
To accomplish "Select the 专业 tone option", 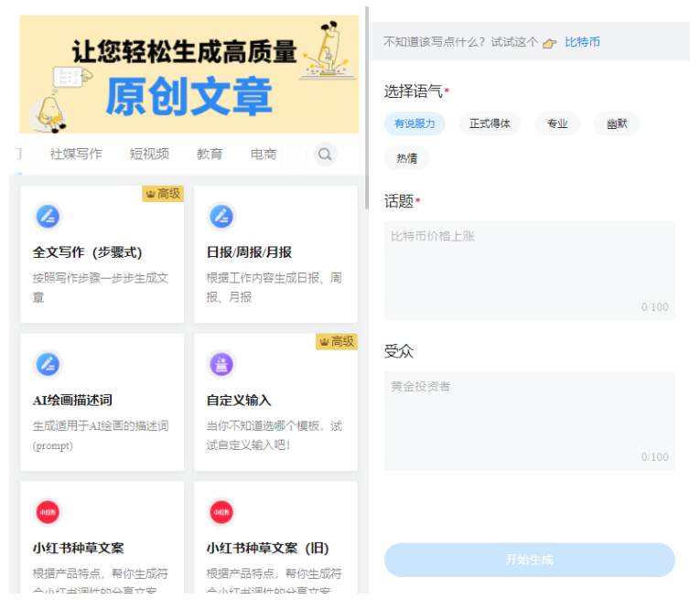I will click(x=557, y=123).
